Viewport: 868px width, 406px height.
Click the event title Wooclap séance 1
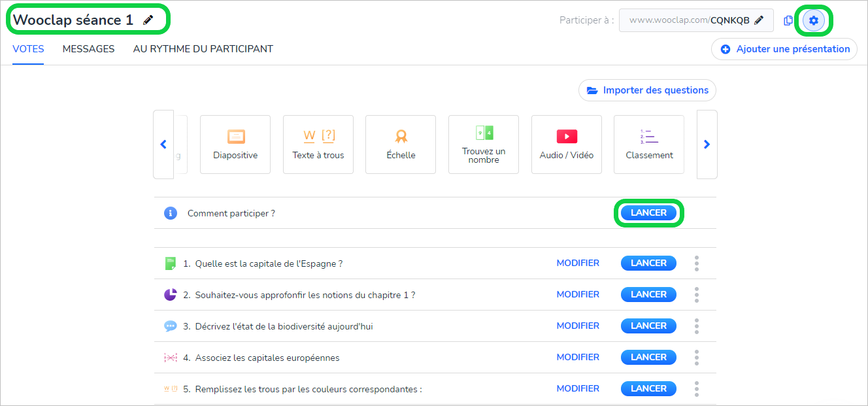coord(73,20)
